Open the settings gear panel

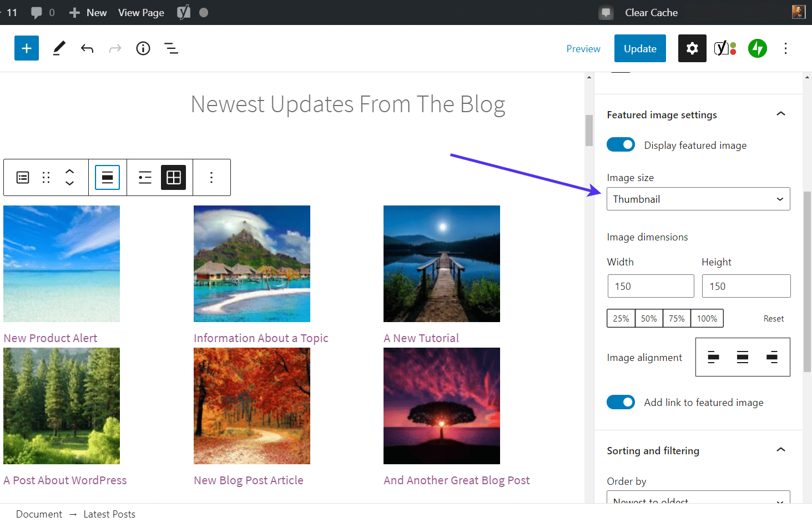692,48
